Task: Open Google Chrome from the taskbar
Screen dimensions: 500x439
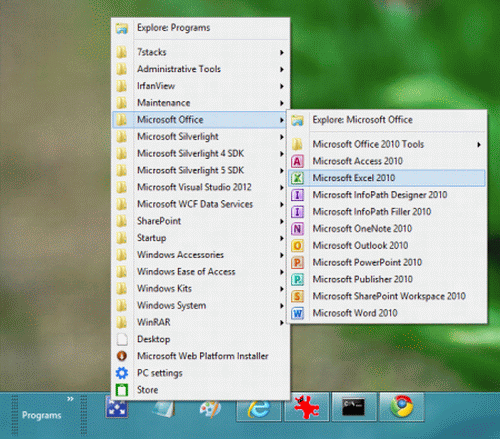Action: (402, 407)
